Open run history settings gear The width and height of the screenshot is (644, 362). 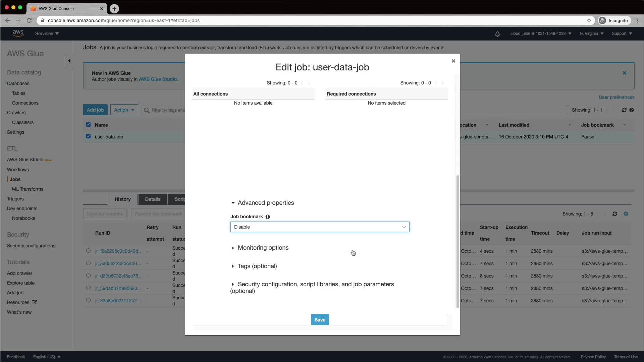[626, 214]
